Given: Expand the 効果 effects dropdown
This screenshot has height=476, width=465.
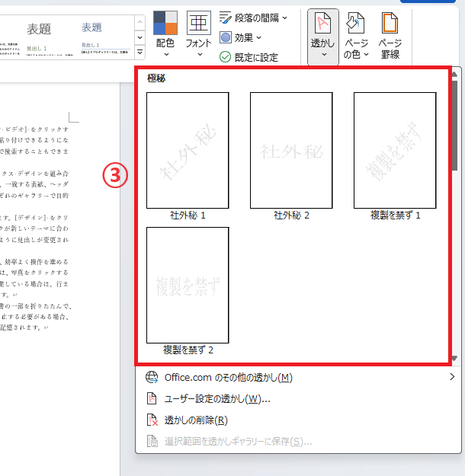Looking at the screenshot, I should pos(240,38).
